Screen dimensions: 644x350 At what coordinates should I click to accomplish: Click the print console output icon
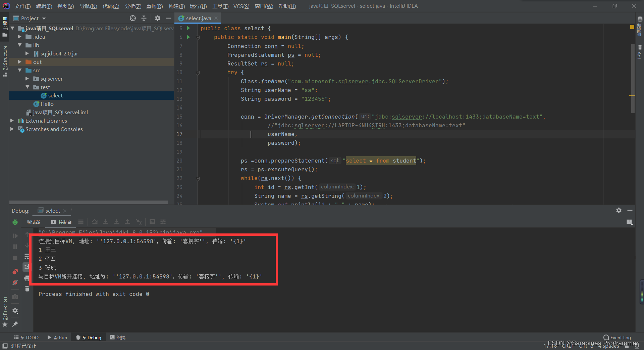[27, 278]
